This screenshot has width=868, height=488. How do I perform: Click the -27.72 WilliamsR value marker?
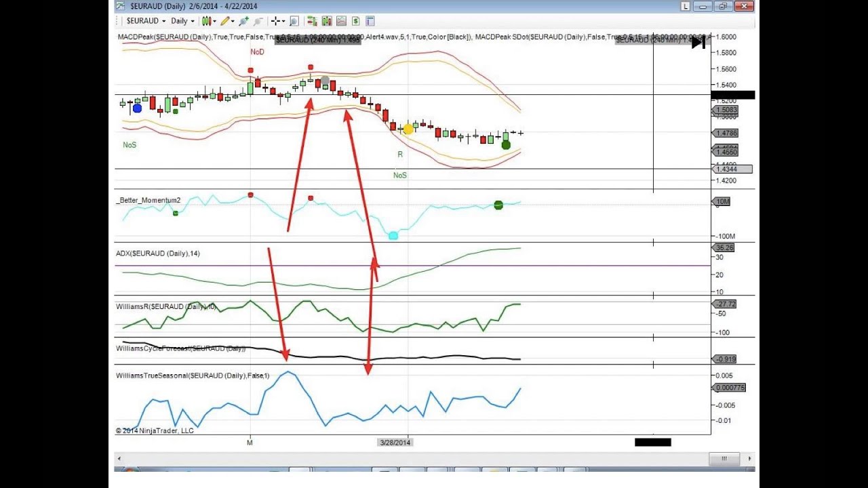tap(724, 304)
